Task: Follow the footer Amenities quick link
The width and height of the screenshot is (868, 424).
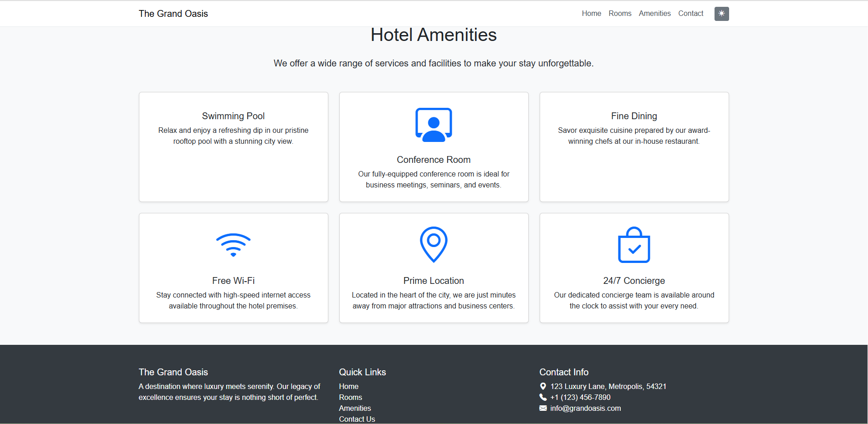Action: pyautogui.click(x=355, y=408)
